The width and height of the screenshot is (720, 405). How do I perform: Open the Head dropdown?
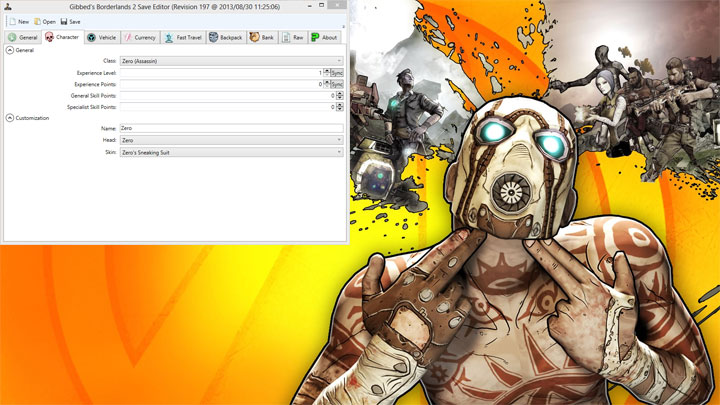tap(232, 140)
